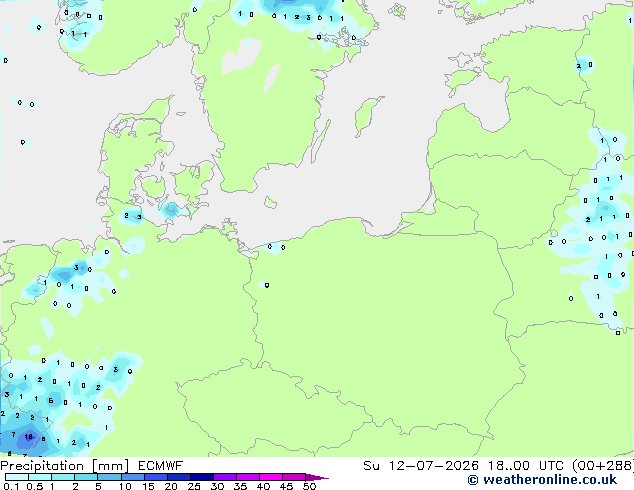Click the legend value '35'
The height and width of the screenshot is (490, 634).
pos(240,486)
